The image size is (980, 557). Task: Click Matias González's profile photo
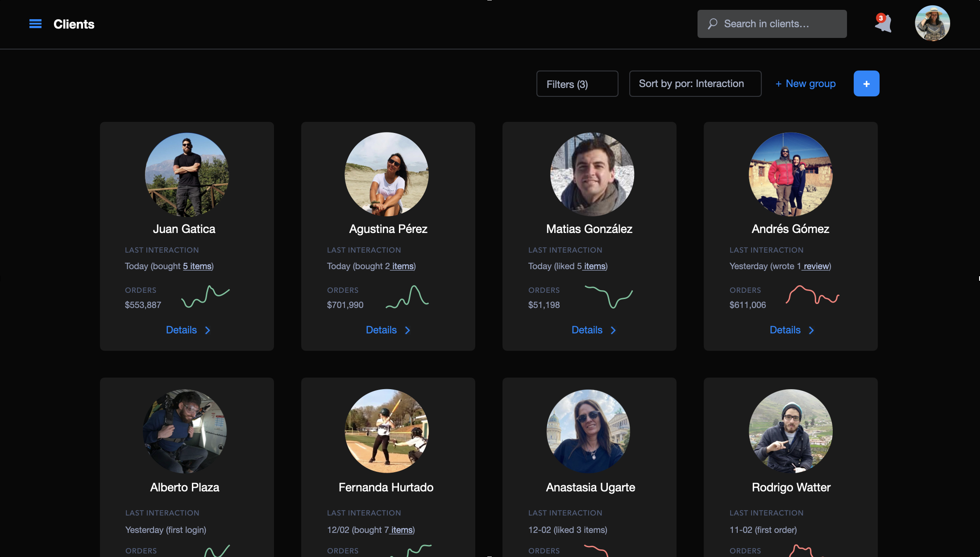pos(592,175)
